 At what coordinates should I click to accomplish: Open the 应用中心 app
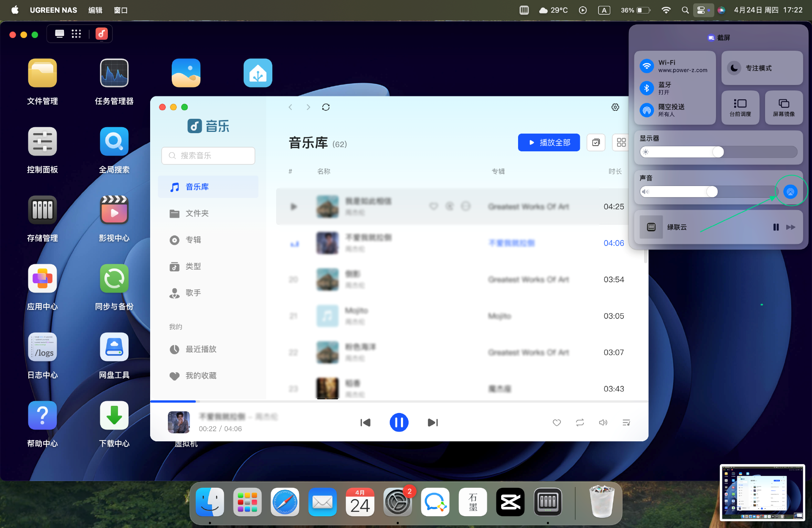(x=42, y=279)
